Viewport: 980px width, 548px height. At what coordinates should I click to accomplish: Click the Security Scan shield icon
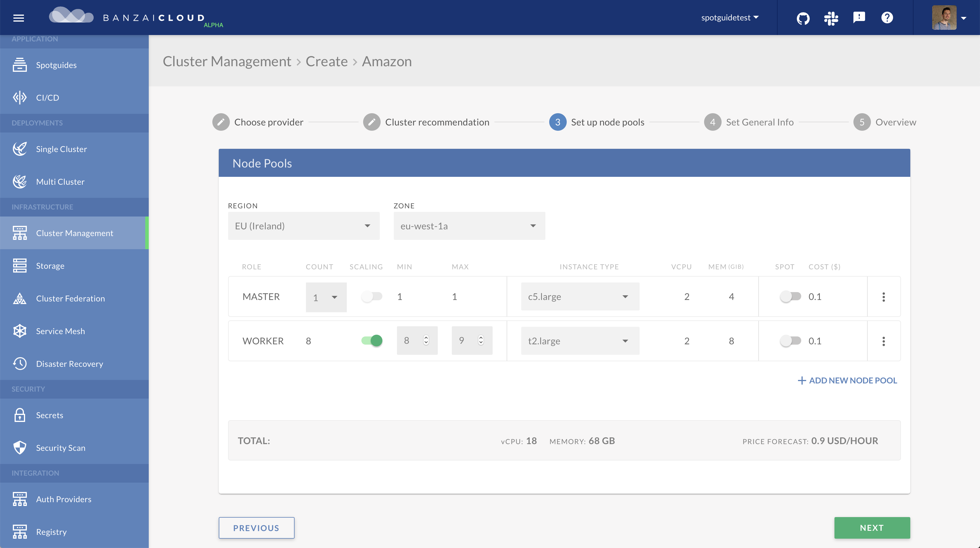tap(20, 448)
